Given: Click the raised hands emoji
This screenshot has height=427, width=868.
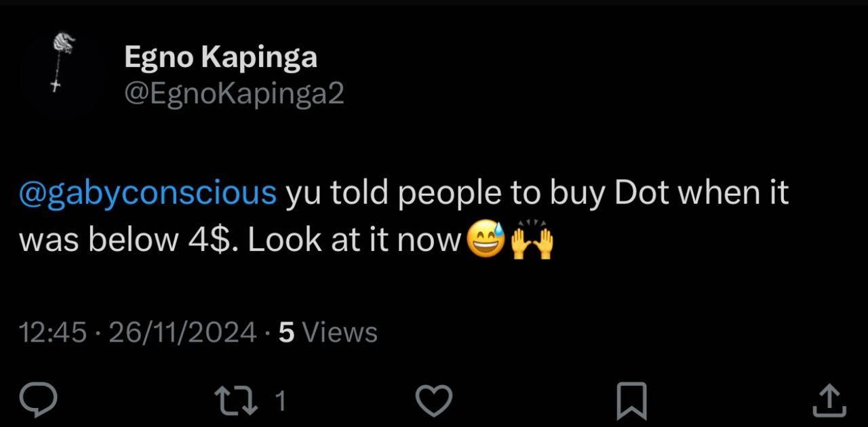Looking at the screenshot, I should (532, 241).
